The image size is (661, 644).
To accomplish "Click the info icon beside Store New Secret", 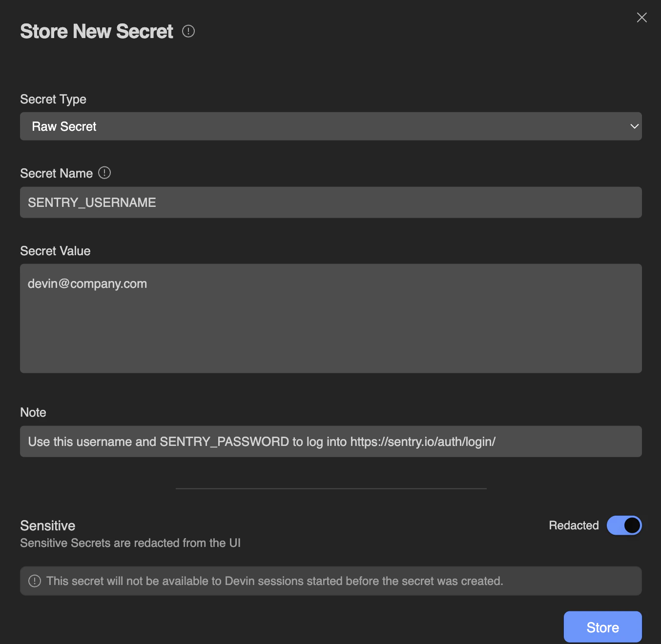I will 188,31.
